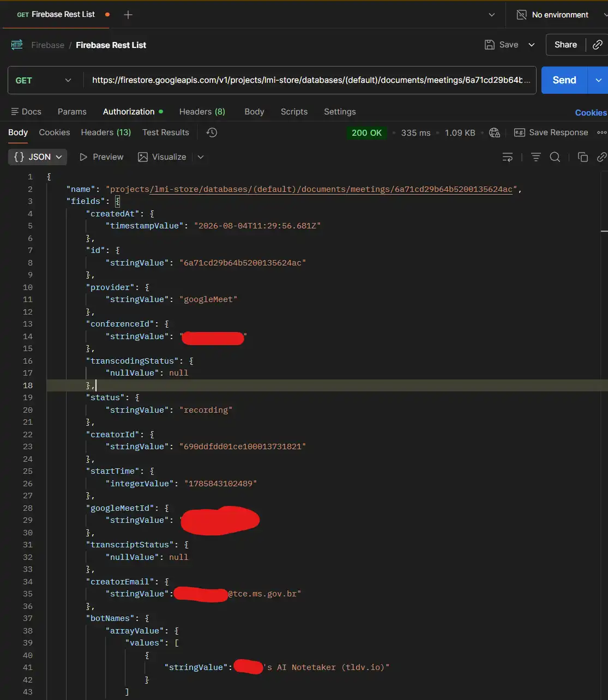The image size is (608, 700).
Task: Open the Docs tab
Action: pyautogui.click(x=26, y=112)
